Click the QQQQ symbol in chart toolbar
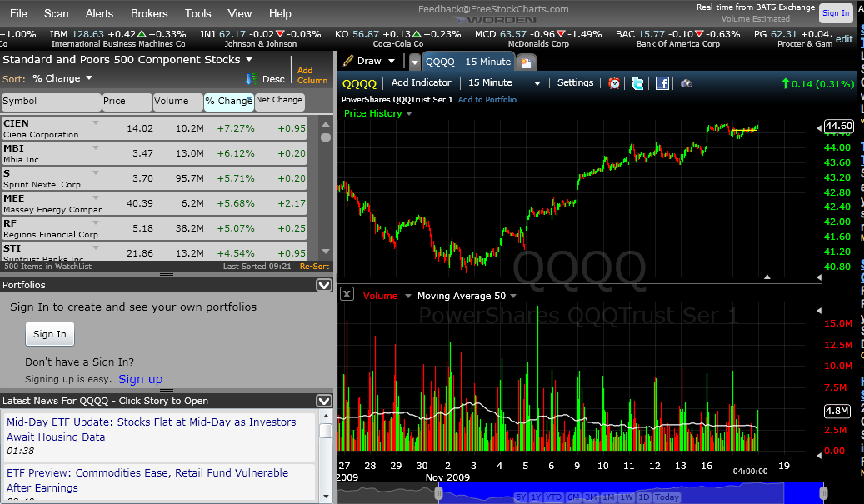The image size is (864, 504). tap(359, 84)
